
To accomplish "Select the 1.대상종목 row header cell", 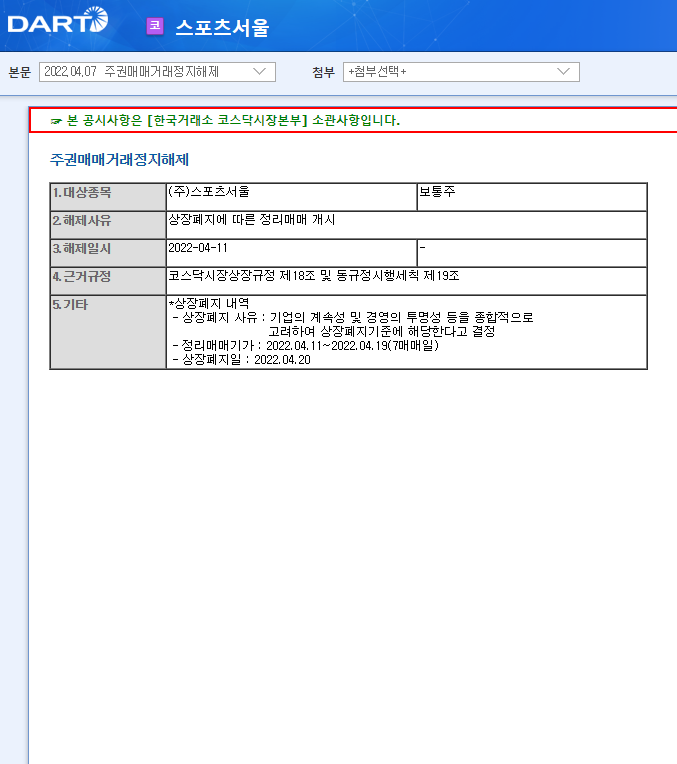I will [108, 197].
